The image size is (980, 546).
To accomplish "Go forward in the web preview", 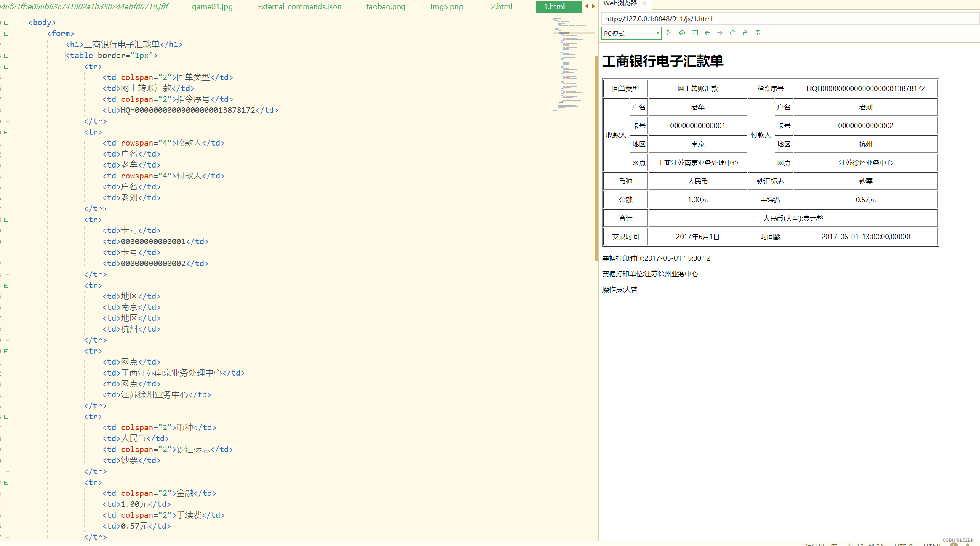I will 720,33.
